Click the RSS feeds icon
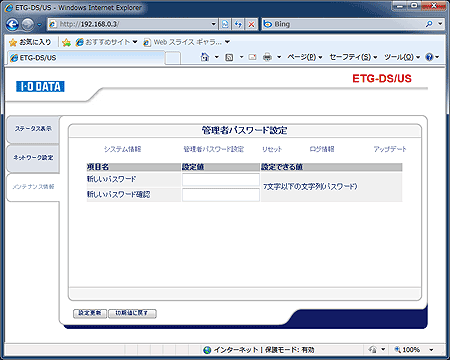Viewport: 450px width, 360px height. [229, 57]
